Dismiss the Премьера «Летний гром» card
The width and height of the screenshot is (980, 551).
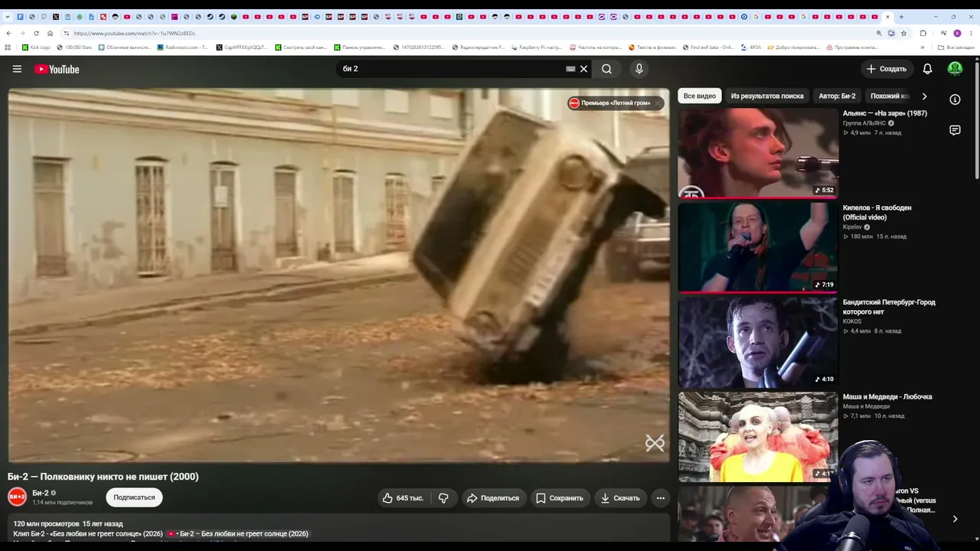[658, 103]
